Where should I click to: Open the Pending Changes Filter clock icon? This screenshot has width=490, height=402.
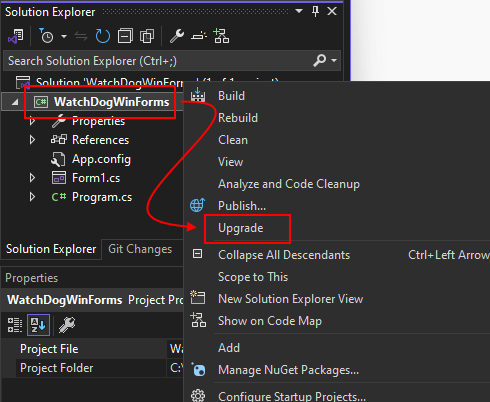pyautogui.click(x=46, y=36)
